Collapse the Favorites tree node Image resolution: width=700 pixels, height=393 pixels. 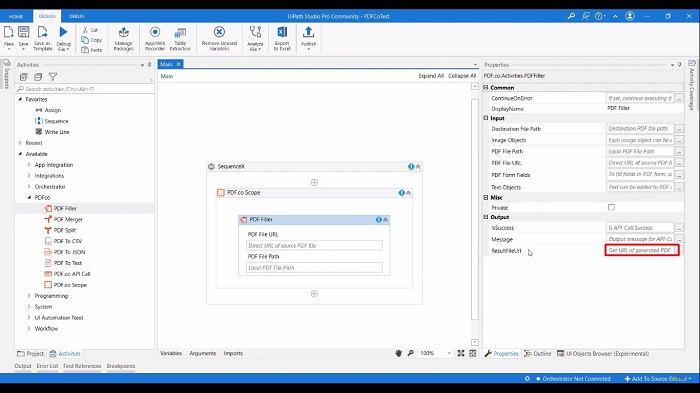click(20, 99)
